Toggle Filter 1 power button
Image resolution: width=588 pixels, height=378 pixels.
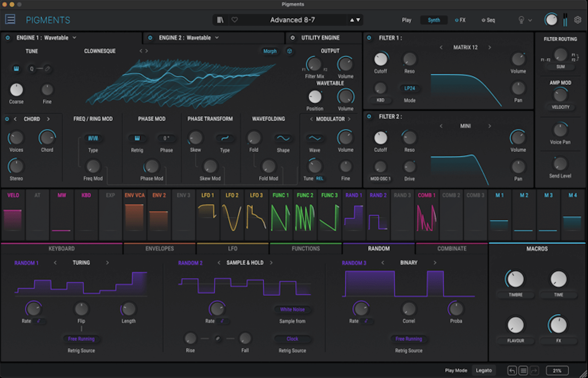(369, 38)
